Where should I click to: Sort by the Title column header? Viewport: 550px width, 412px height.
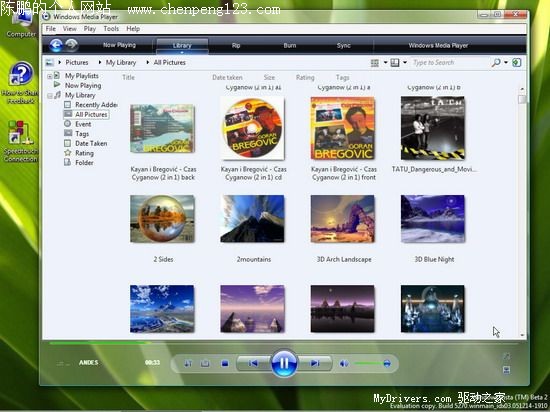[x=128, y=77]
